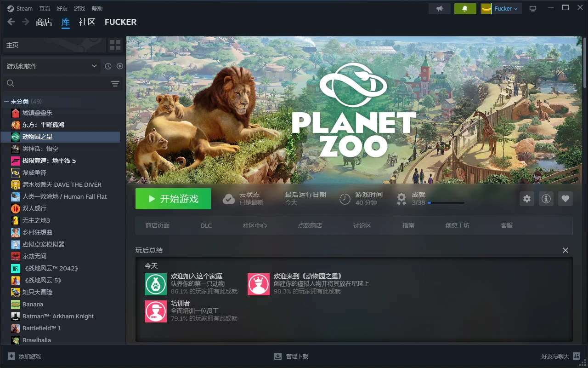
Task: Click 添加游戏 at bottom left
Action: (x=24, y=356)
